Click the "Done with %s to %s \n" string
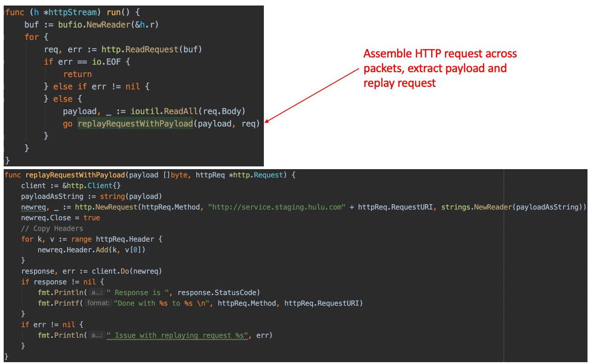Viewport: 593px width, 364px height. pos(161,303)
